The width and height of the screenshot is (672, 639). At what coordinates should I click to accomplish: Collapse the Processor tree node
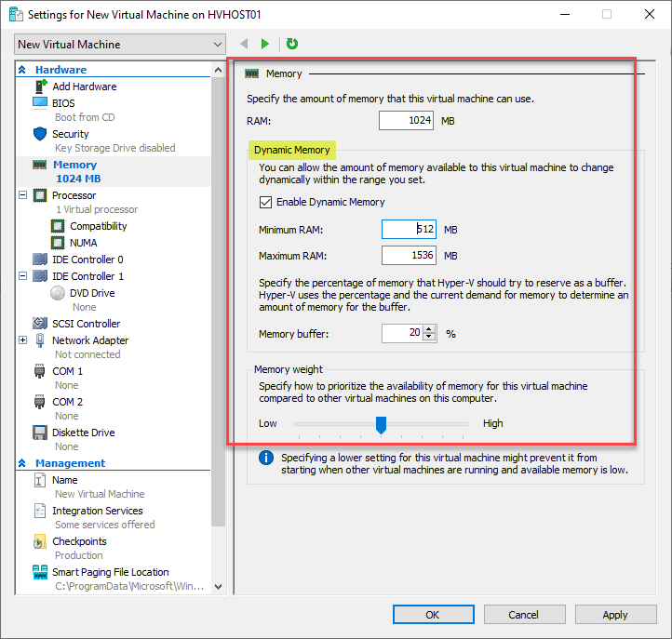pos(22,195)
